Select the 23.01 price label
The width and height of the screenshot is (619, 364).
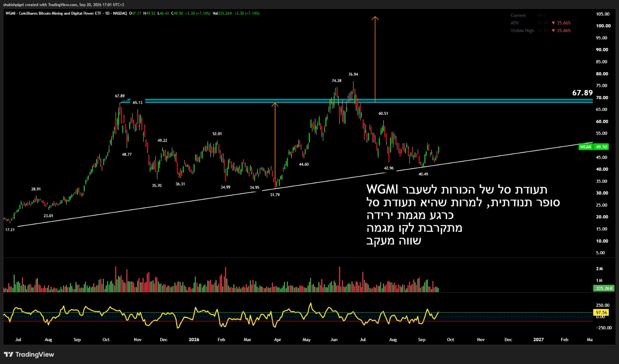48,216
